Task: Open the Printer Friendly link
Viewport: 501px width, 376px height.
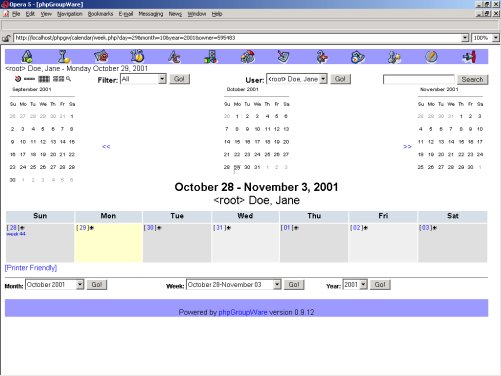Action: click(x=31, y=268)
